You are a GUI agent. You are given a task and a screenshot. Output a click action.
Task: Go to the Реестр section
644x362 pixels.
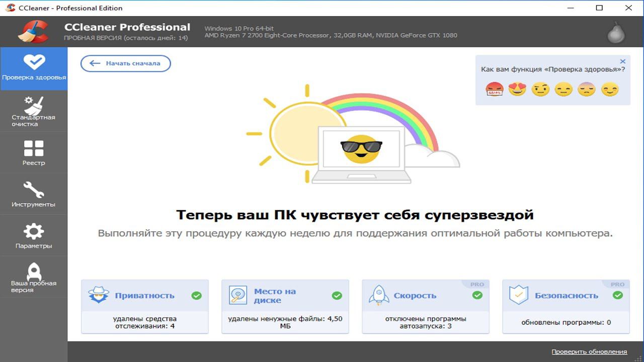pyautogui.click(x=34, y=153)
